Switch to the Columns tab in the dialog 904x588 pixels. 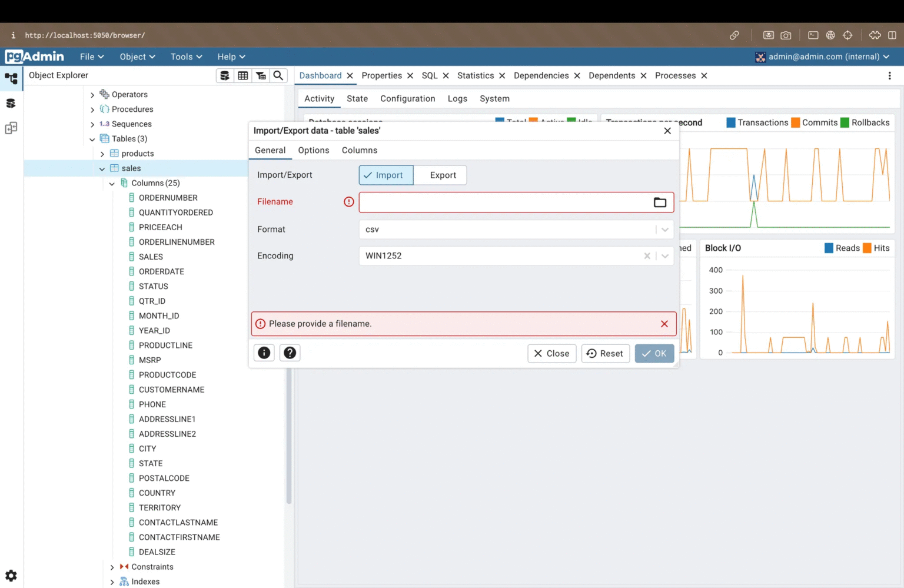[x=359, y=150]
